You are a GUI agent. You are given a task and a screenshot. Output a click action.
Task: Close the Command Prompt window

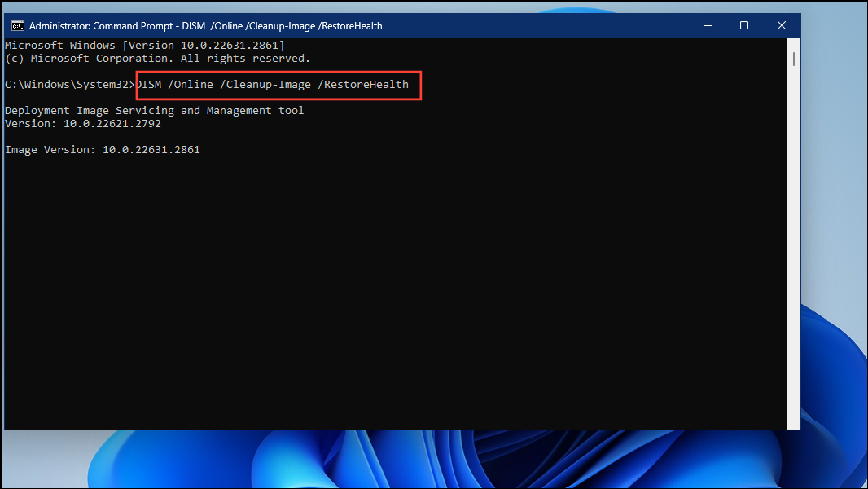pyautogui.click(x=781, y=25)
